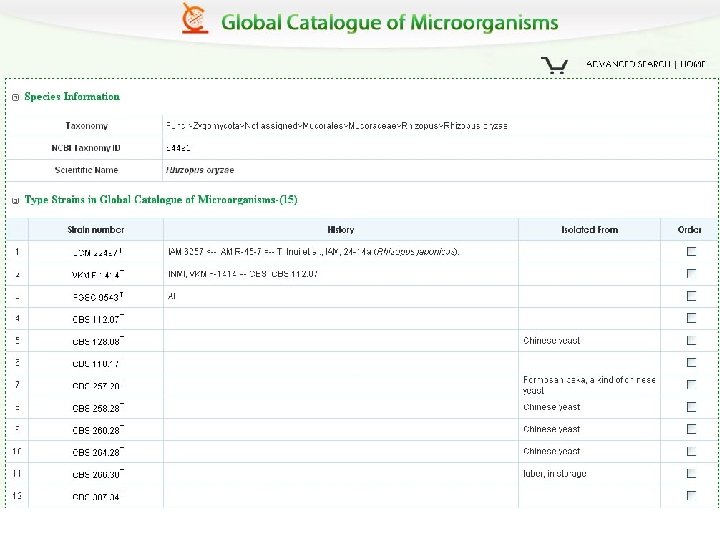The height and width of the screenshot is (540, 720).
Task: Click the history text for VKM F-1414
Action: point(243,274)
